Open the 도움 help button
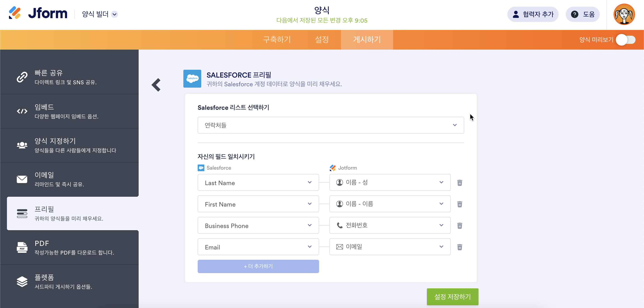 pos(583,14)
